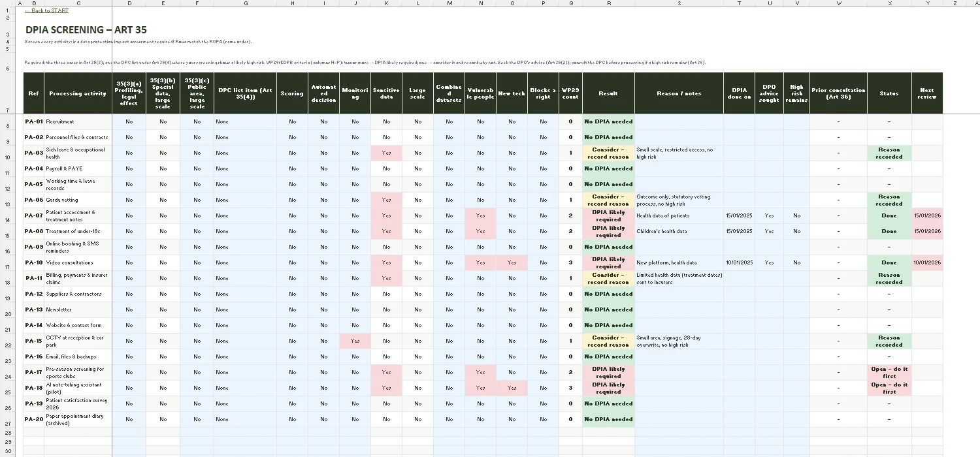
Task: Select the Garda vetting activity cell
Action: point(78,200)
